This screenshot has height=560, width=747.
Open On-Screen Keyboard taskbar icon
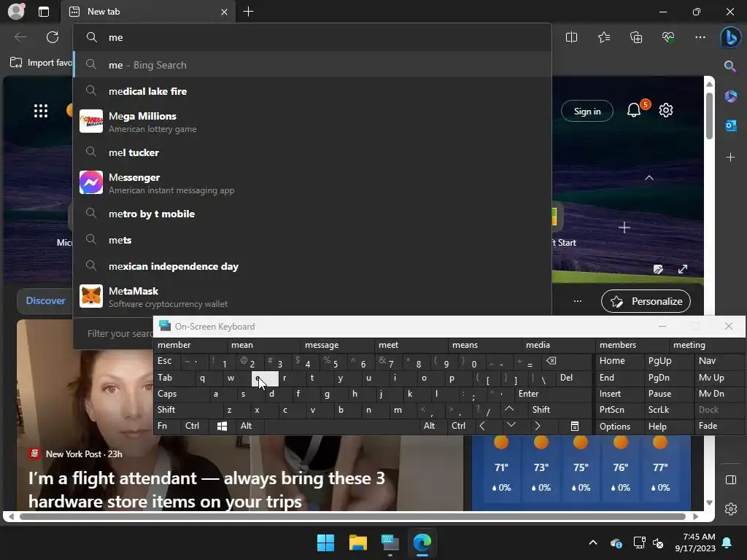pyautogui.click(x=390, y=542)
